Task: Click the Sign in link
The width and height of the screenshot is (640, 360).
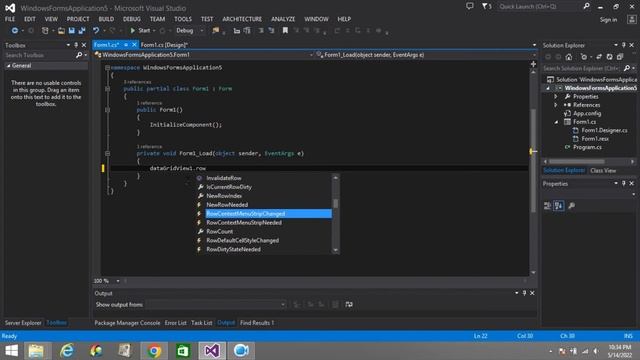Action: click(608, 20)
